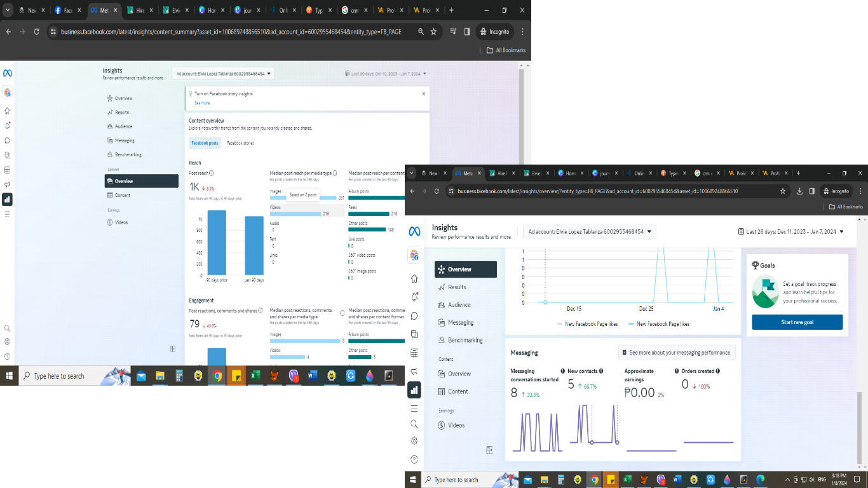This screenshot has width=868, height=488.
Task: Open Chrome downloads in the front window
Action: (800, 191)
